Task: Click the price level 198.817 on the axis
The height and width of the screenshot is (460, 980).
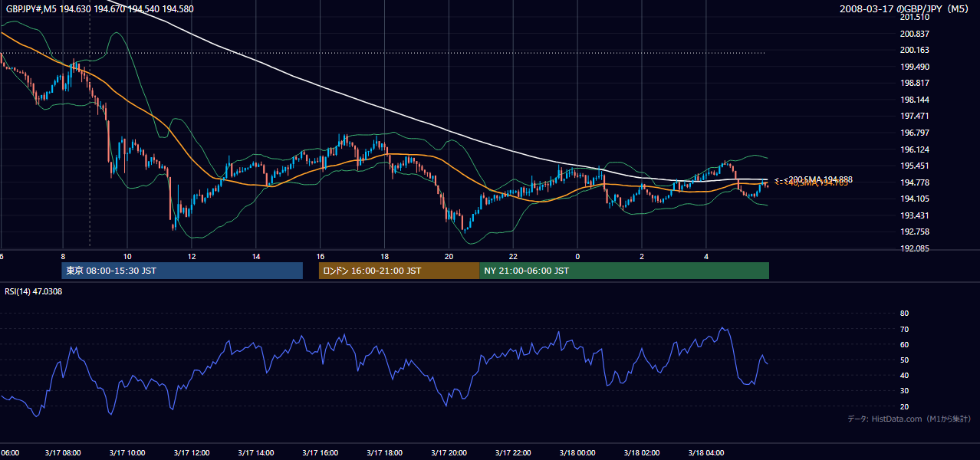Action: pyautogui.click(x=913, y=83)
